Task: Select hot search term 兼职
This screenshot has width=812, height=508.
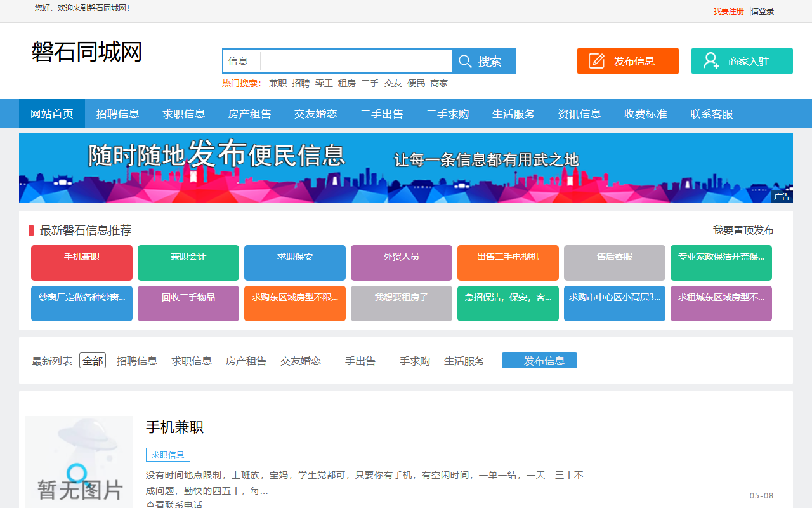Action: tap(278, 83)
